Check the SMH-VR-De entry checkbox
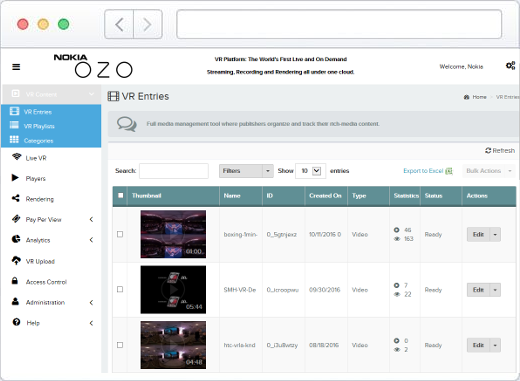The image size is (520, 381). pyautogui.click(x=120, y=289)
